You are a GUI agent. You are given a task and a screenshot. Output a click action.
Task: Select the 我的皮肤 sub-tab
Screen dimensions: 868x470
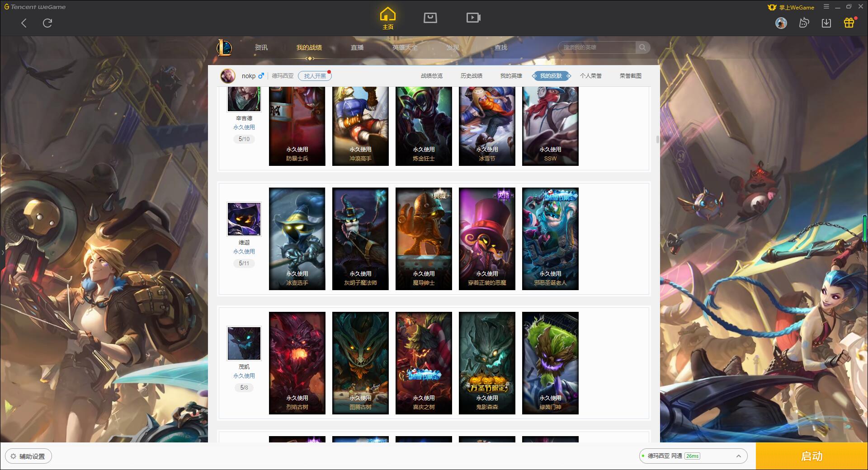[551, 76]
